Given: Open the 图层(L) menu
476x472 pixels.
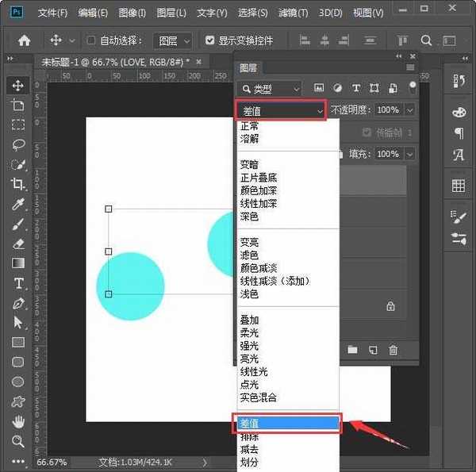Looking at the screenshot, I should coord(171,13).
